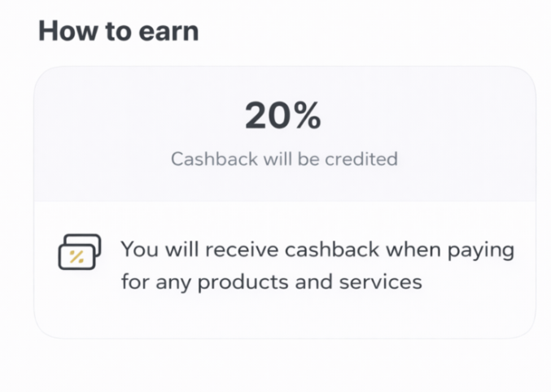This screenshot has height=392, width=551.
Task: Click the "Cashback will be credited" caption
Action: click(x=284, y=159)
